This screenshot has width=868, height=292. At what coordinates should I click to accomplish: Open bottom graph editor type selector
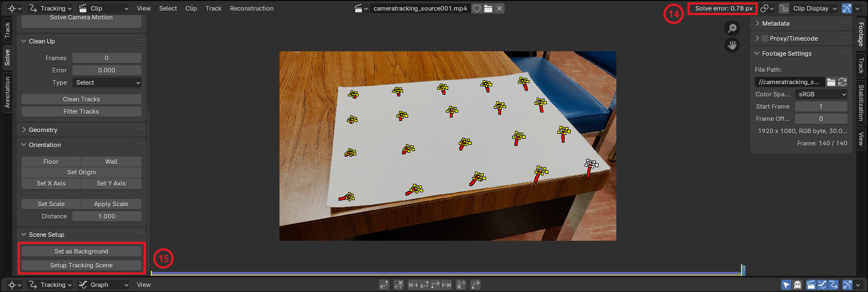pos(14,285)
